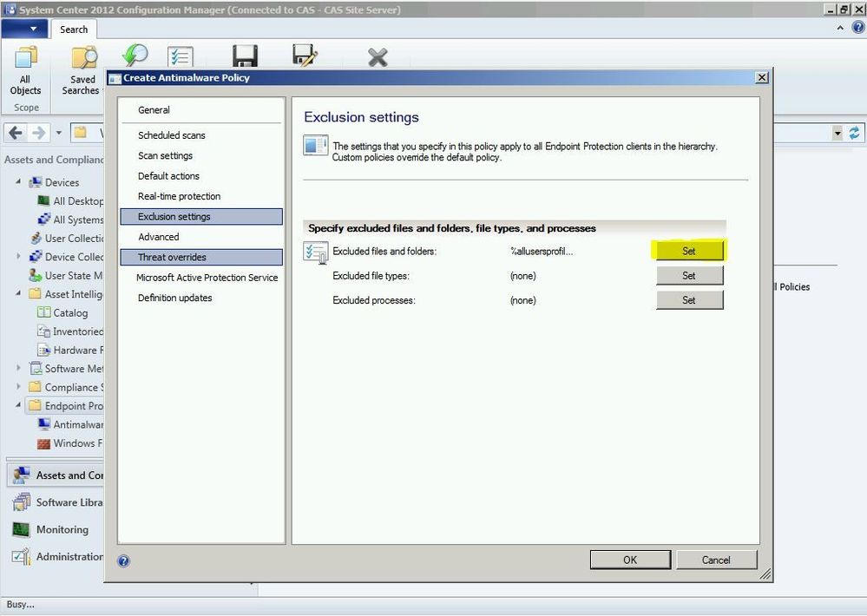Open the navigation history dropdown arrow

point(59,133)
